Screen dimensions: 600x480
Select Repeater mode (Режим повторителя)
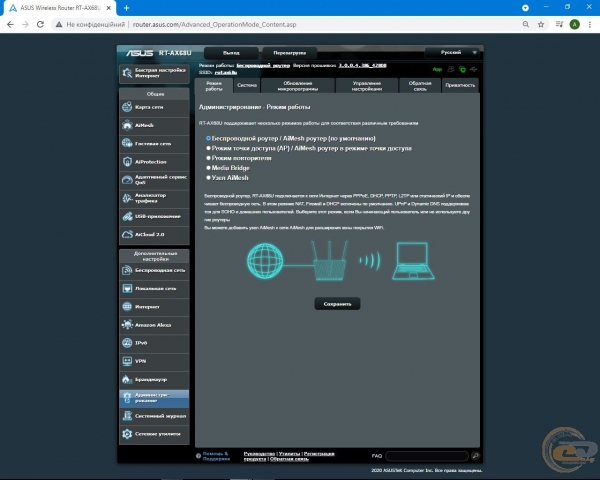click(209, 158)
